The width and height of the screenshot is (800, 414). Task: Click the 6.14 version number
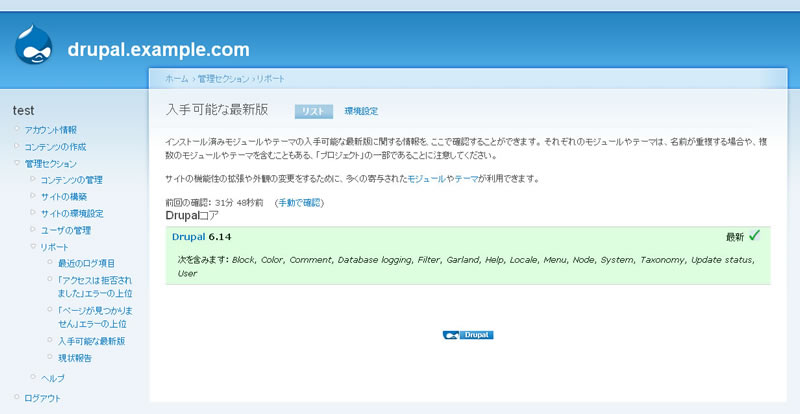[220, 237]
